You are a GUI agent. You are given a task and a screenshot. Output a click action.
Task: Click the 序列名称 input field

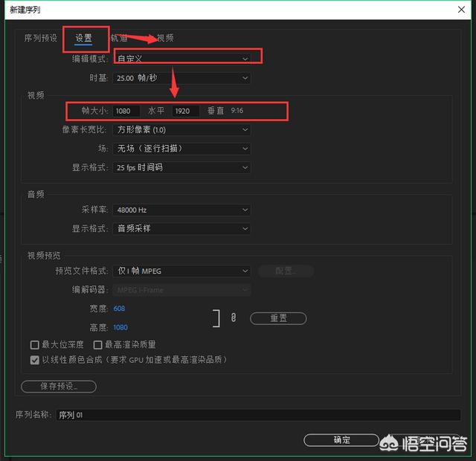259,415
